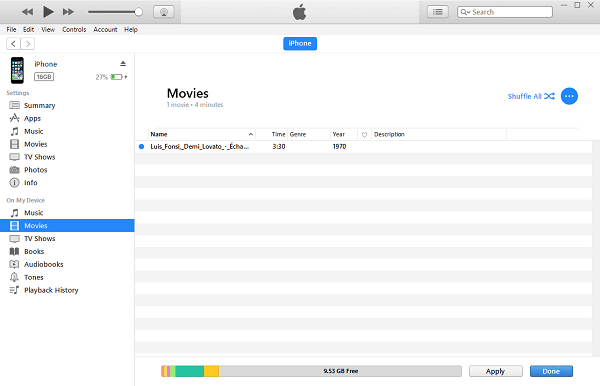
Task: Click the Done button
Action: pyautogui.click(x=551, y=371)
